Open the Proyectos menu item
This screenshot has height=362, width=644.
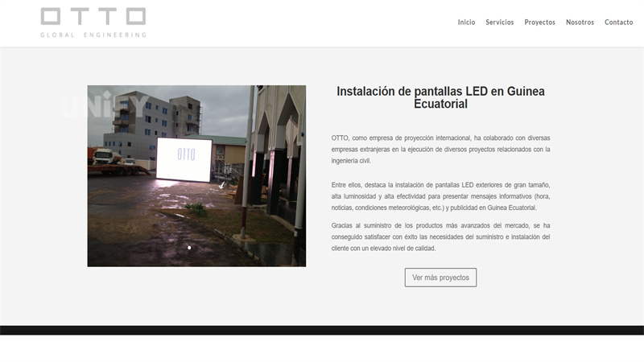[x=539, y=23]
